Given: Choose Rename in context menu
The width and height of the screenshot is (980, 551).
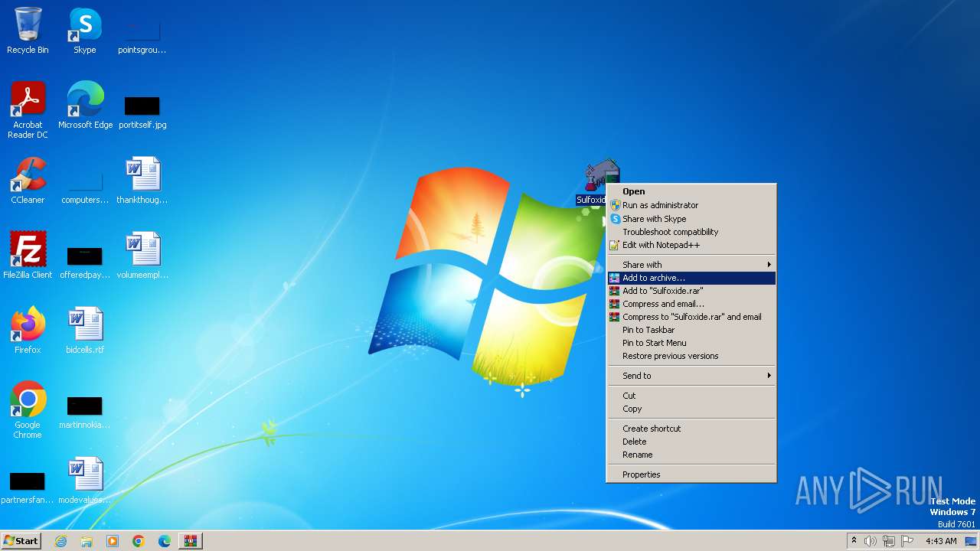Looking at the screenshot, I should pyautogui.click(x=691, y=455).
